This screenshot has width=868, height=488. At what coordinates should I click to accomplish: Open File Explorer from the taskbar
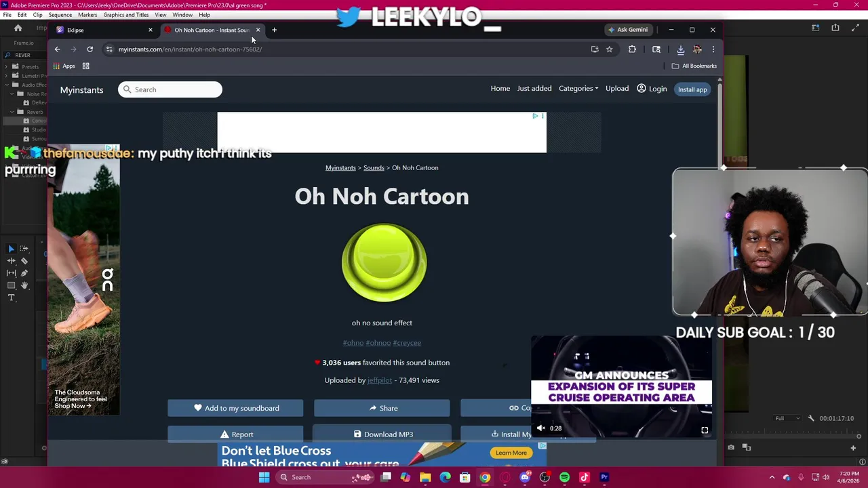[425, 477]
